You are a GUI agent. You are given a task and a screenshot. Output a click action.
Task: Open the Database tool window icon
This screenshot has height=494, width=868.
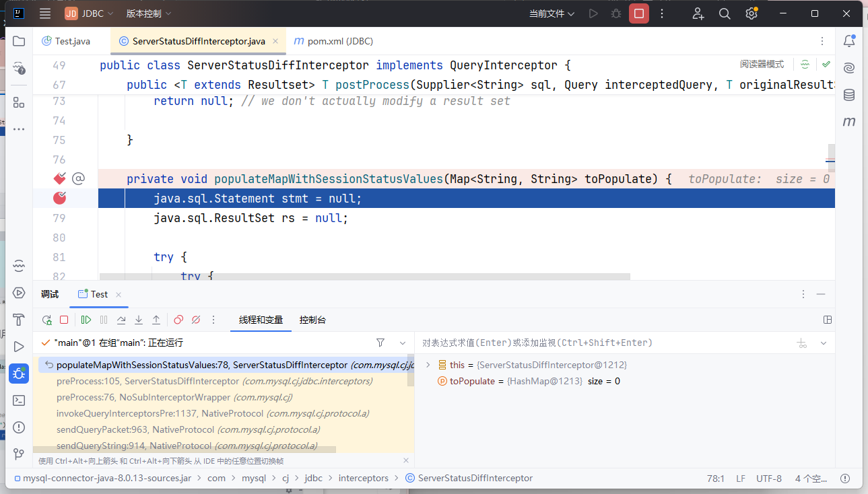point(849,95)
